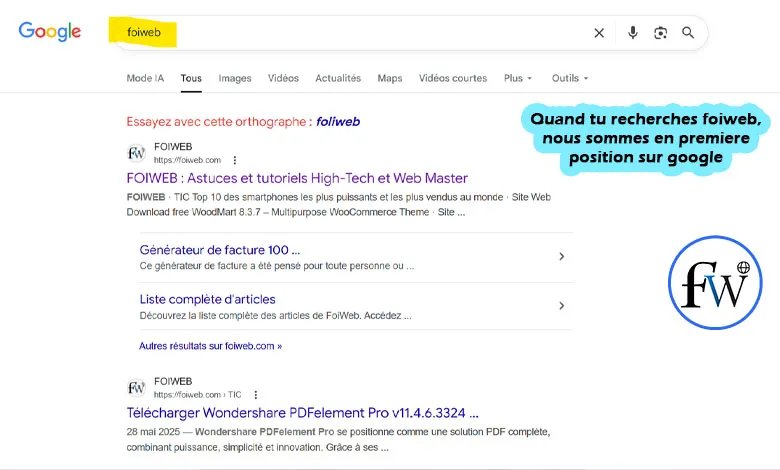Click the FOIWEB site name above first result
The width and height of the screenshot is (780, 470).
tap(173, 147)
